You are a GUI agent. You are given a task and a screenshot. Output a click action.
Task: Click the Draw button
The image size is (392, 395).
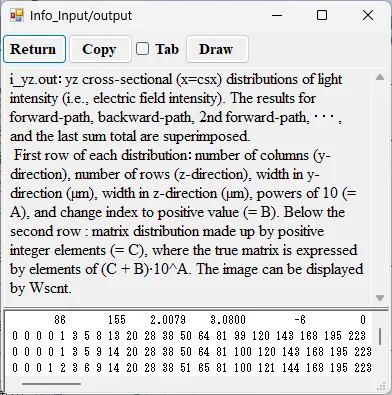217,49
